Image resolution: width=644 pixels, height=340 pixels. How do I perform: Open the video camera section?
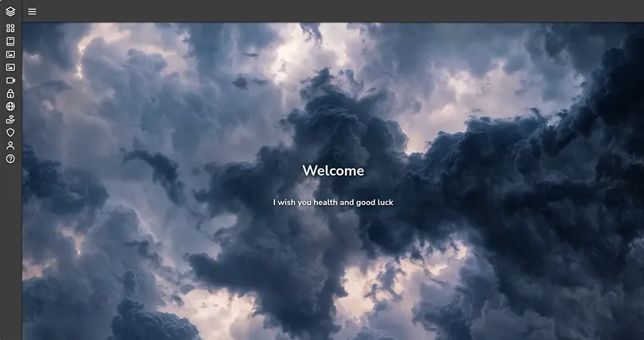[10, 80]
